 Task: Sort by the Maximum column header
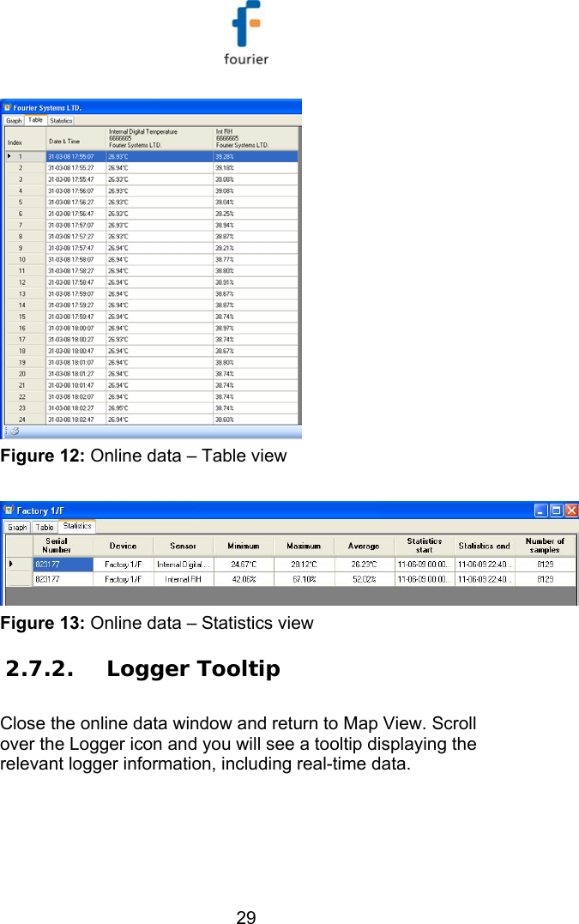(x=304, y=546)
